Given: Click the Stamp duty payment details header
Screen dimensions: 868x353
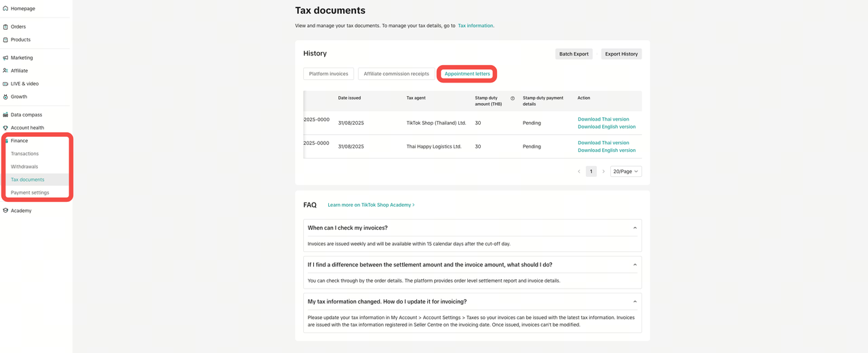Looking at the screenshot, I should [x=543, y=101].
